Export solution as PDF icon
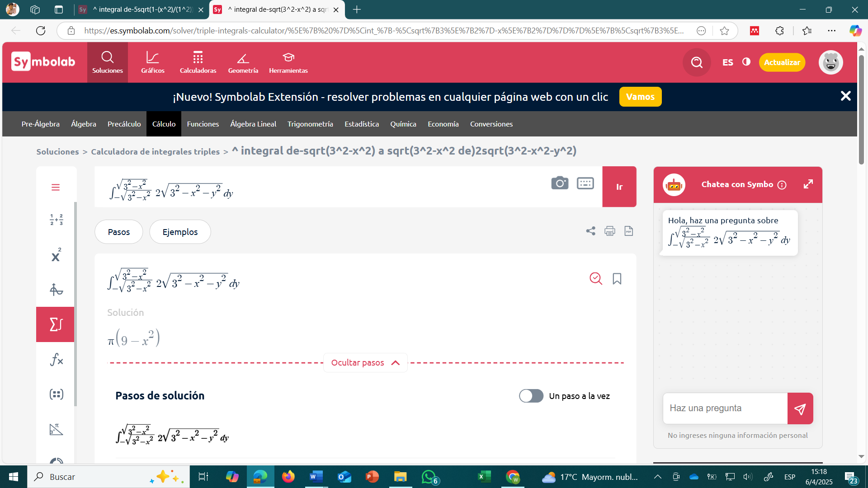868x488 pixels. click(x=628, y=231)
